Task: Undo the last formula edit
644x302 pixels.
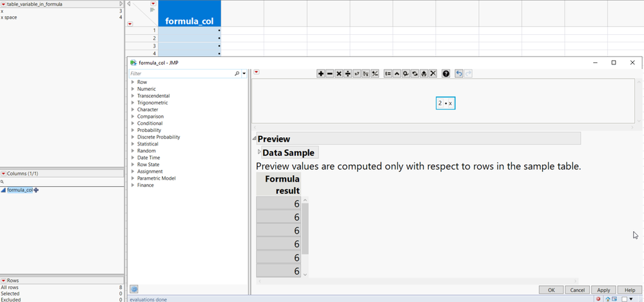Action: pyautogui.click(x=458, y=73)
